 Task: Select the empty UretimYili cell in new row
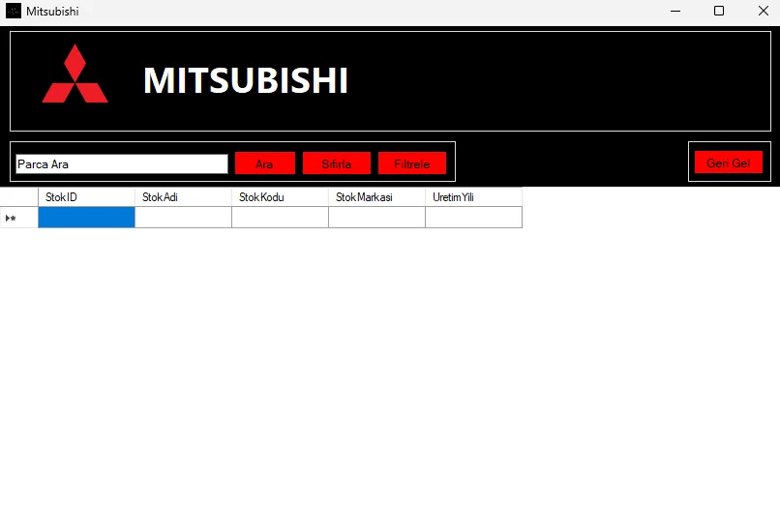(x=473, y=218)
